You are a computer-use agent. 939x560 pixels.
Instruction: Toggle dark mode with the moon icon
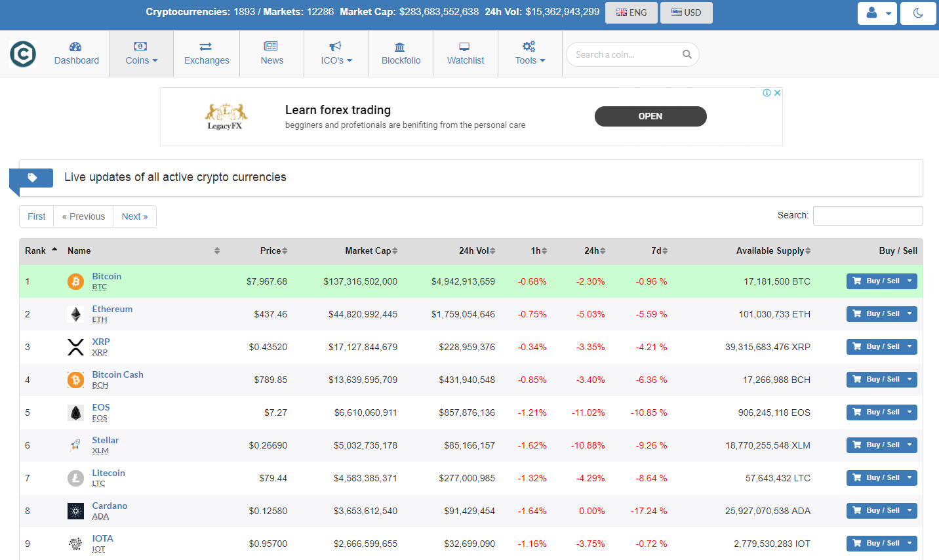[917, 13]
